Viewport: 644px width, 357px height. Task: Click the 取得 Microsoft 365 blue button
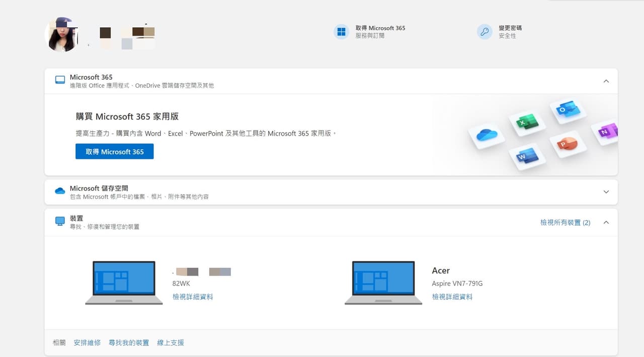coord(115,152)
